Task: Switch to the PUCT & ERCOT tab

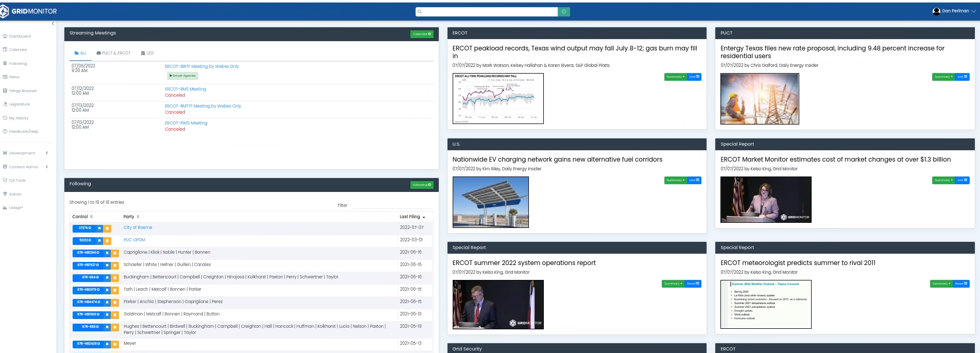Action: tap(114, 53)
